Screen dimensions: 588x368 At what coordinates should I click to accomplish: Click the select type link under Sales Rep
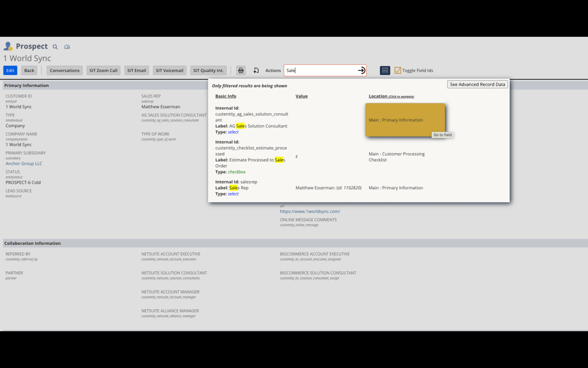233,194
